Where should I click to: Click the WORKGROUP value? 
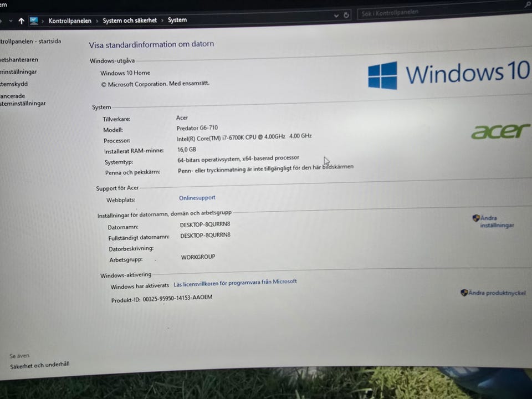(x=198, y=257)
